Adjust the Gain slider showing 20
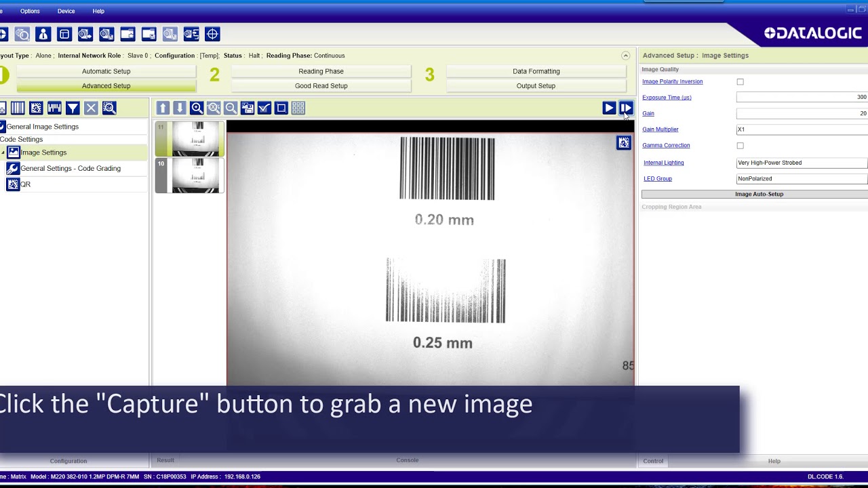 tap(802, 114)
